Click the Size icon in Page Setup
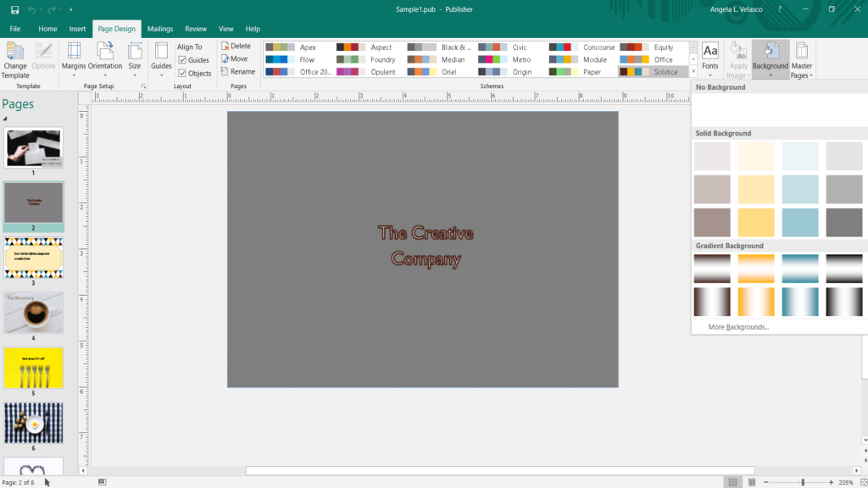Screen dimensions: 868x488 click(134, 58)
